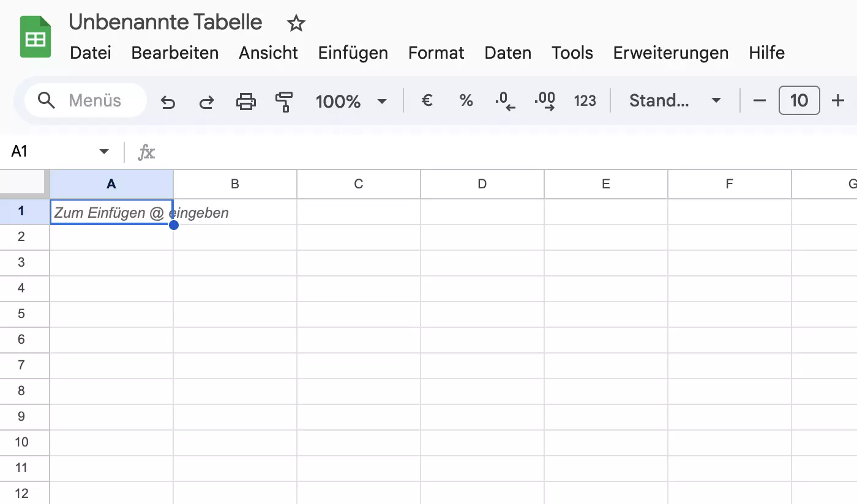Image resolution: width=857 pixels, height=504 pixels.
Task: Expand the A1 name box dropdown arrow
Action: pyautogui.click(x=104, y=152)
